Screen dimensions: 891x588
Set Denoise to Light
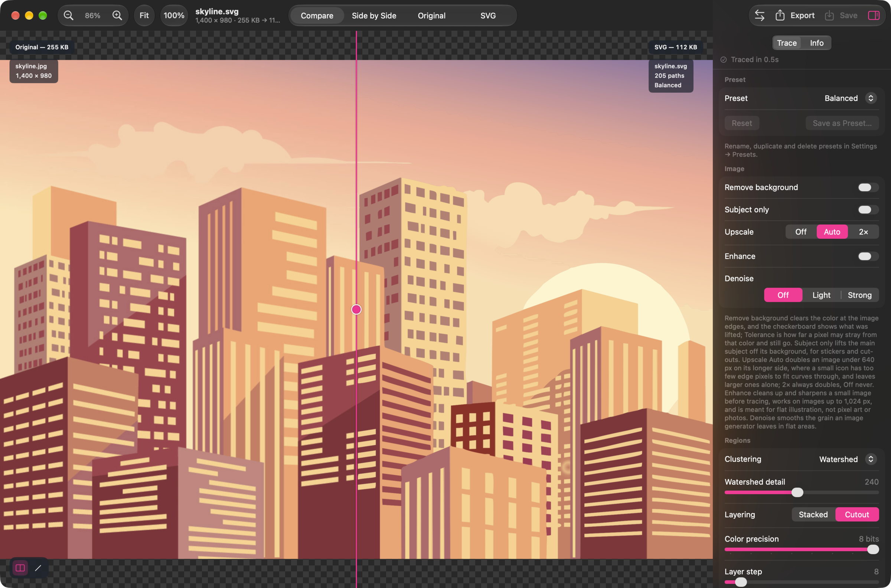(x=821, y=295)
